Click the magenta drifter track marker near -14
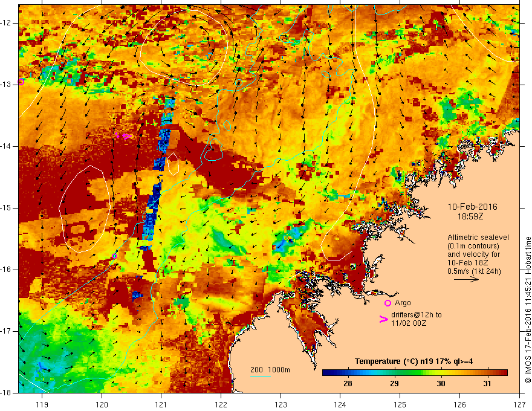The width and height of the screenshot is (532, 411). tap(123, 136)
